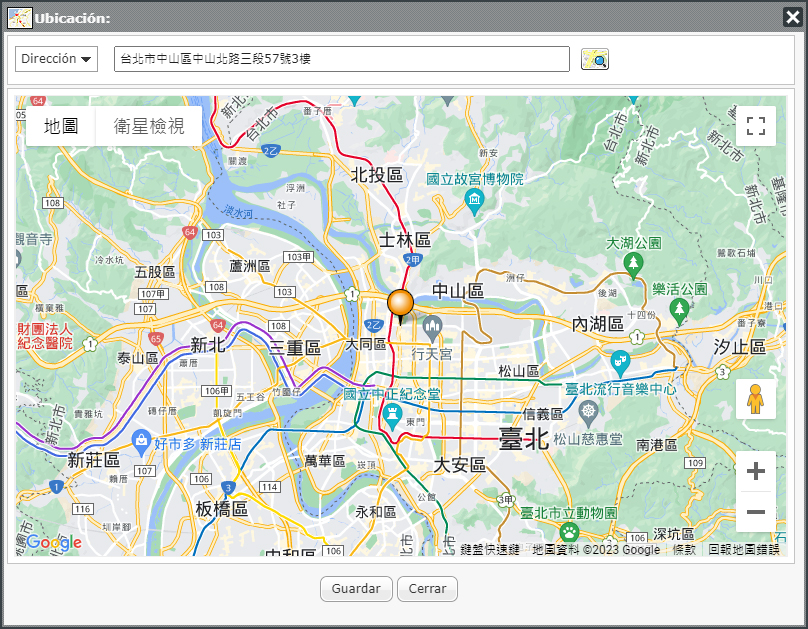This screenshot has height=629, width=808.
Task: Click the Cerrar button
Action: coord(427,589)
